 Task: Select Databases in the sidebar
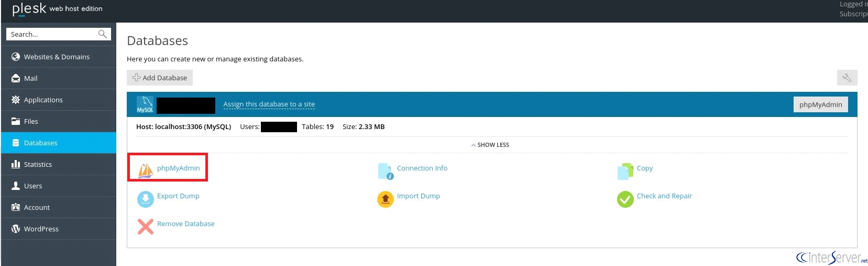[59, 143]
